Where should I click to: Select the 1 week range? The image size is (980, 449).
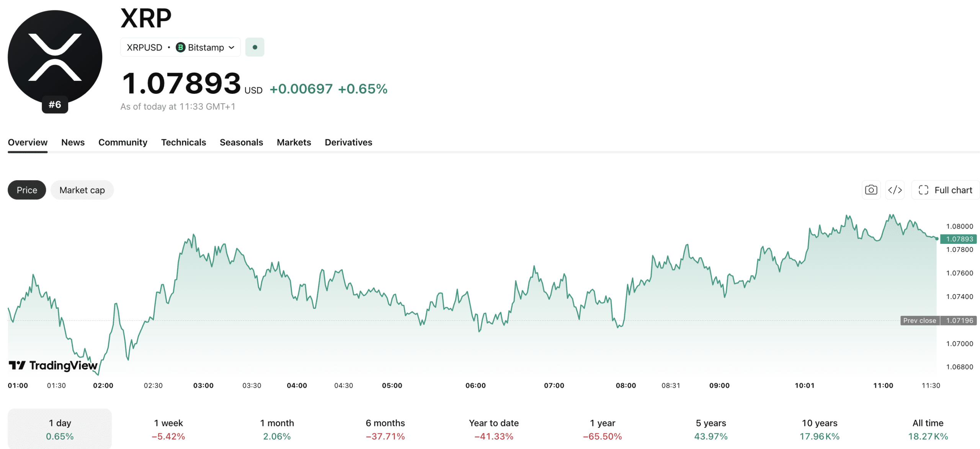click(168, 429)
